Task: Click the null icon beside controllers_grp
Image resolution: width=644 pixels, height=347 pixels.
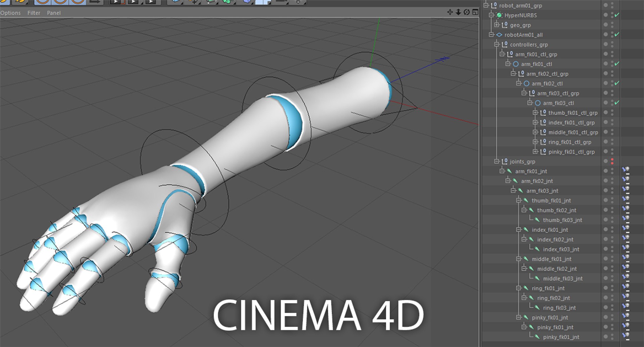Action: pyautogui.click(x=504, y=44)
